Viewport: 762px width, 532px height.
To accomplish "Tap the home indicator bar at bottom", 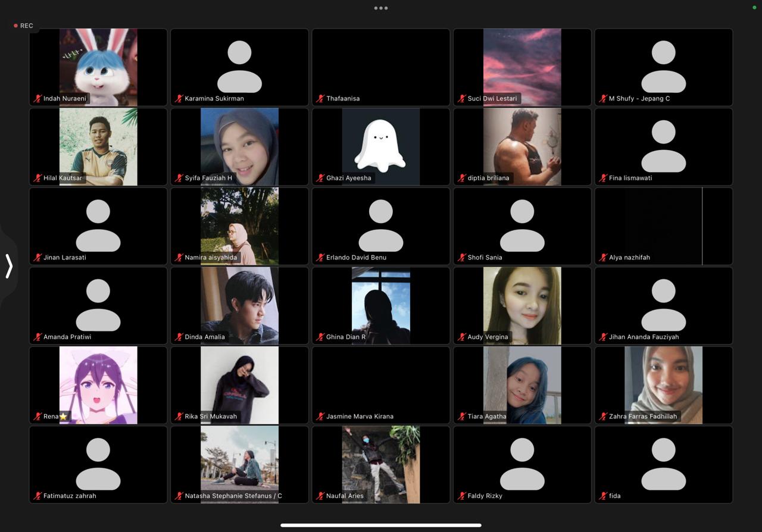I will pos(381,525).
